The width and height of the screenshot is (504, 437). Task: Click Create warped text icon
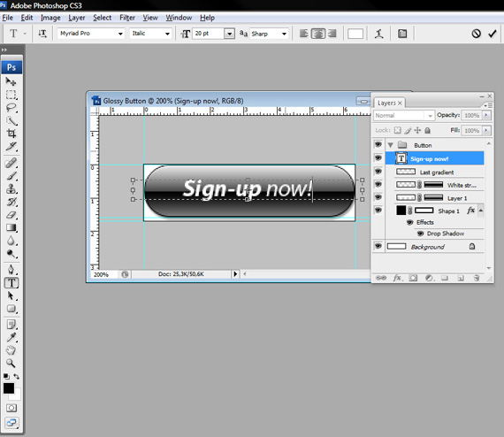click(x=379, y=34)
